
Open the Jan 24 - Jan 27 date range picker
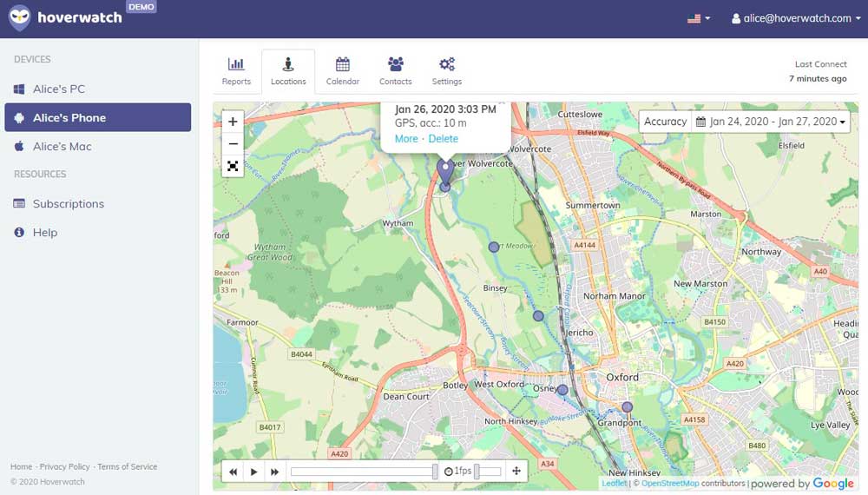pyautogui.click(x=771, y=122)
